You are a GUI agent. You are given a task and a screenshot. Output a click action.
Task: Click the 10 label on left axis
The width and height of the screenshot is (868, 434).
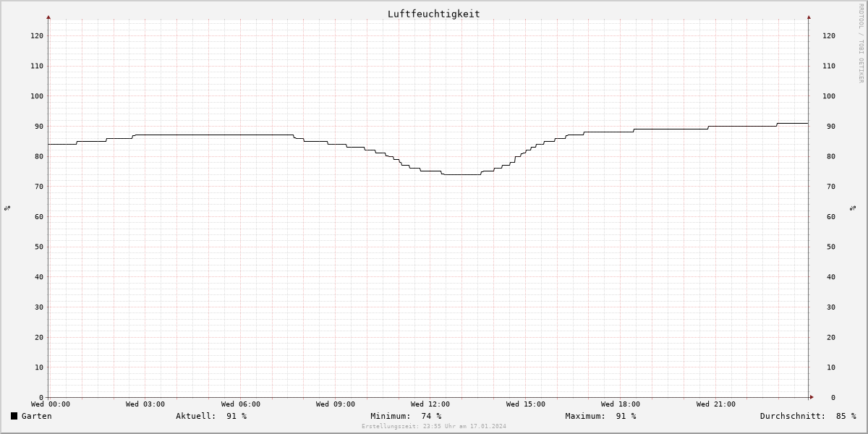point(39,367)
